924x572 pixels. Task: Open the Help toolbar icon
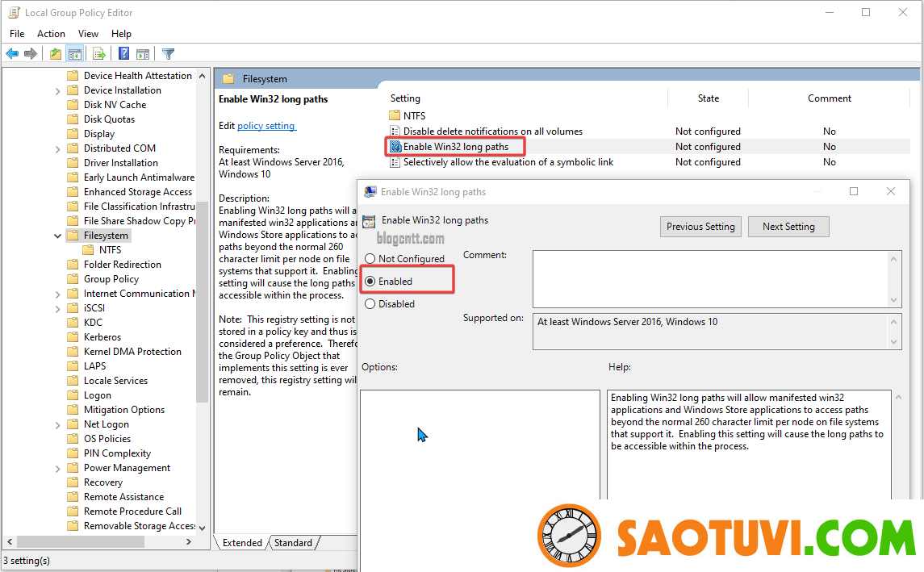(123, 54)
